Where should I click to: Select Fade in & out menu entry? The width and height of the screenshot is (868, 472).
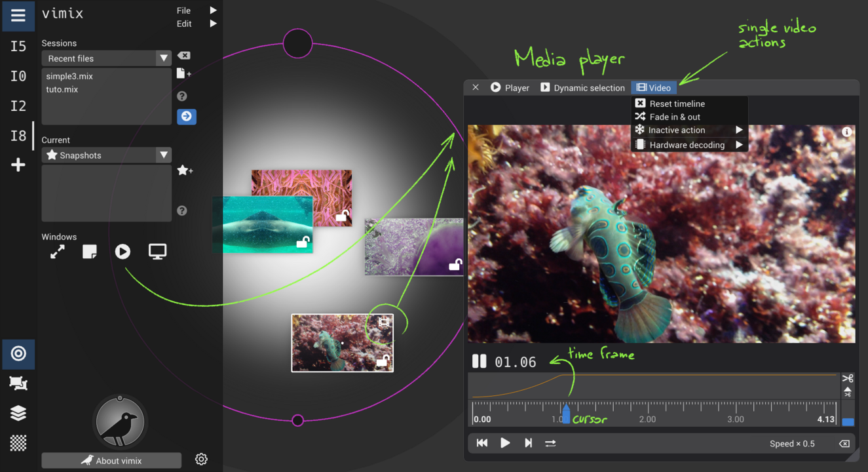(x=675, y=117)
